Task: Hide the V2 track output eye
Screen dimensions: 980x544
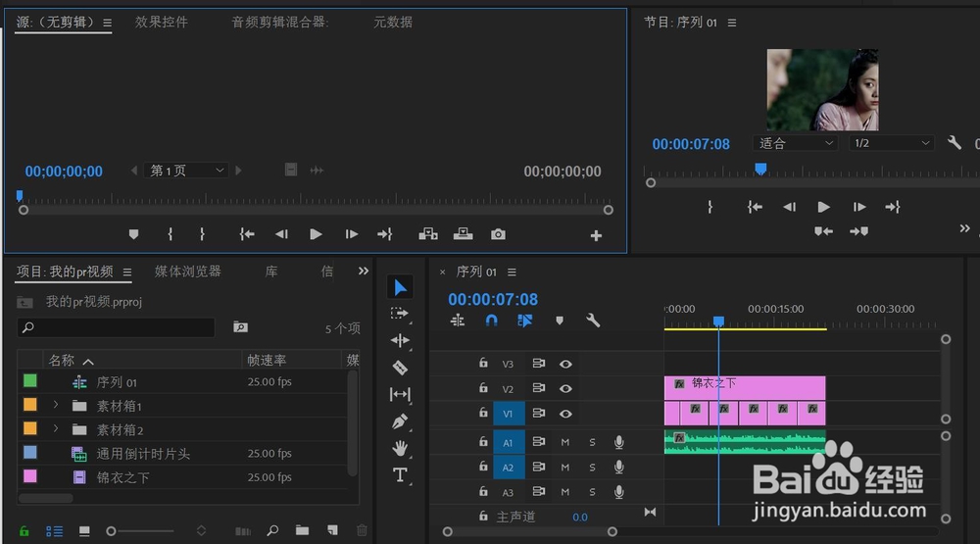Action: (x=565, y=388)
